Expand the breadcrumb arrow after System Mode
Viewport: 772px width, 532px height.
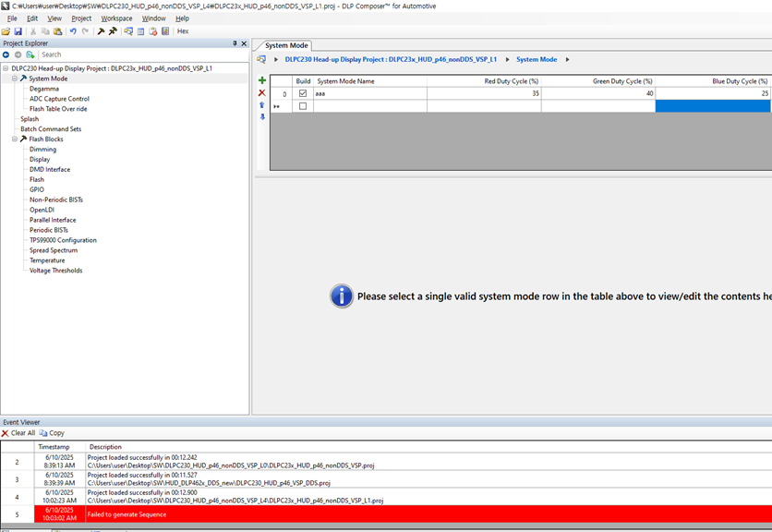tap(567, 59)
